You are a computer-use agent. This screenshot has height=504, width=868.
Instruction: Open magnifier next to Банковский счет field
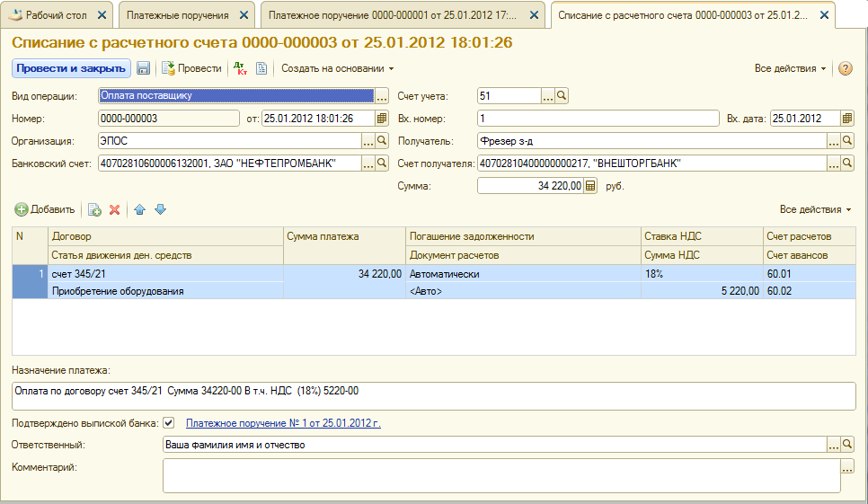381,164
